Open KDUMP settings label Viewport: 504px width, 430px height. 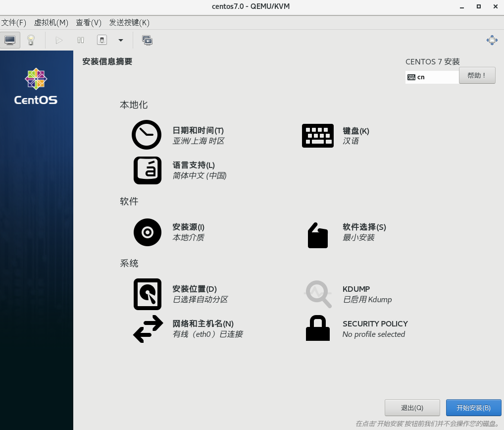point(356,289)
